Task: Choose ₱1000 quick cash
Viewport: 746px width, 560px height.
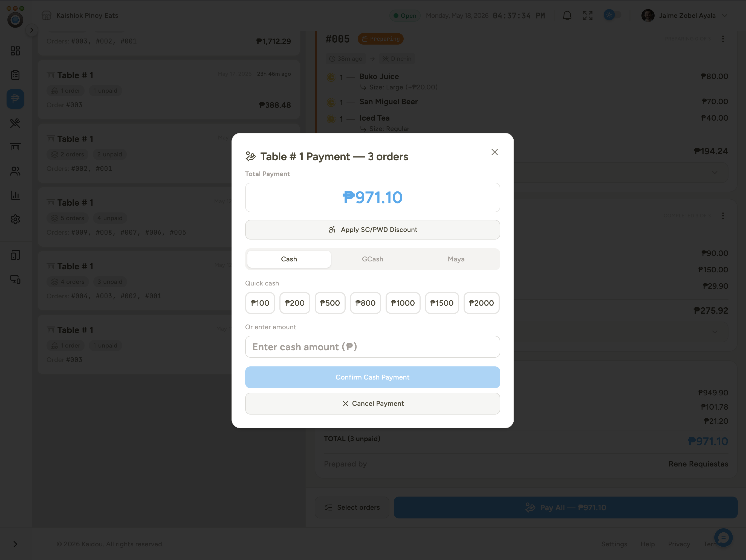Action: coord(403,303)
